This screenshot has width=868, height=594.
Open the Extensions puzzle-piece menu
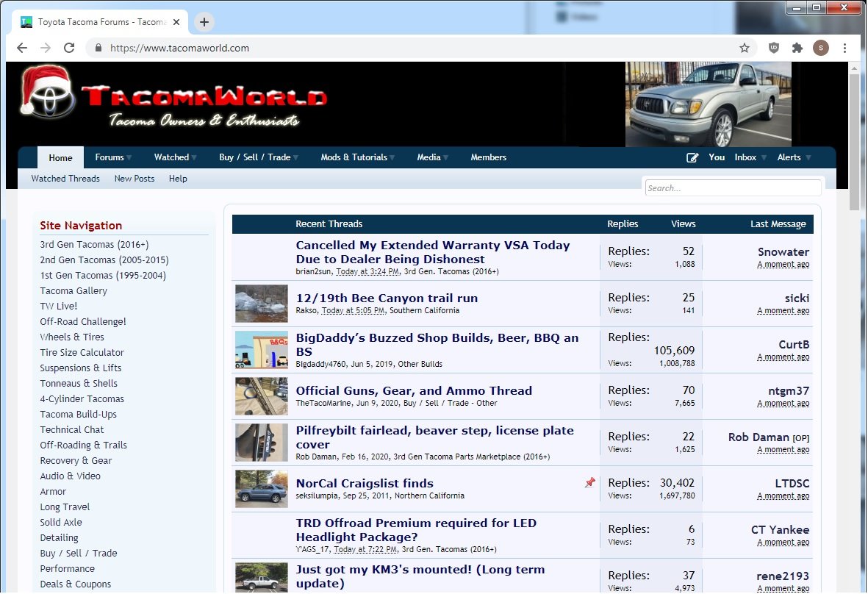(x=797, y=49)
